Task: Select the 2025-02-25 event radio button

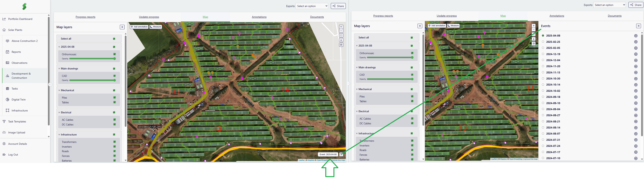Action: click(x=543, y=42)
